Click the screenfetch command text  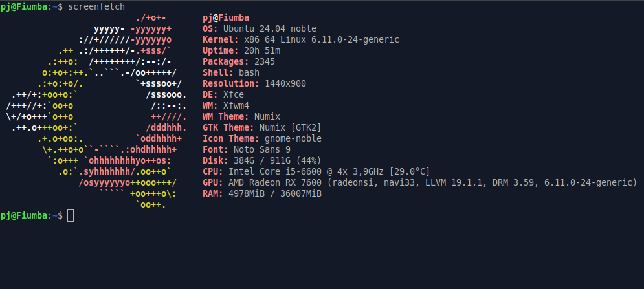point(96,7)
